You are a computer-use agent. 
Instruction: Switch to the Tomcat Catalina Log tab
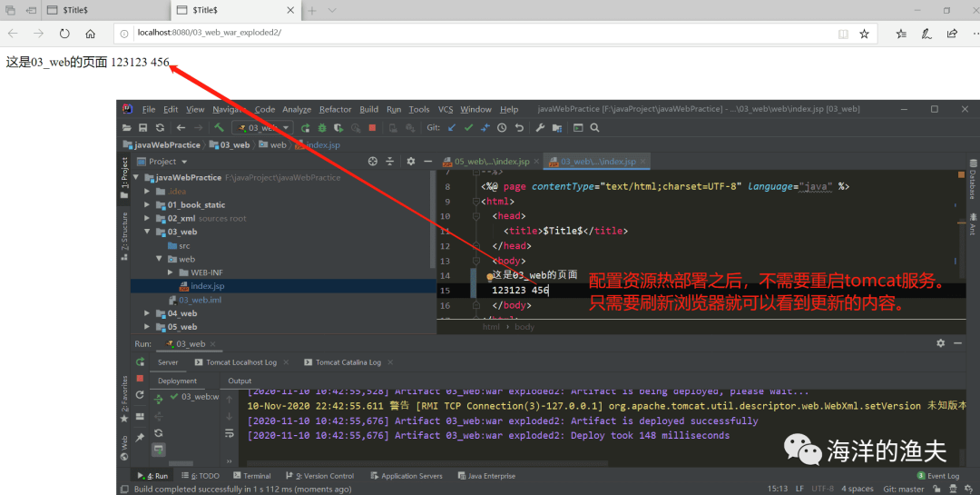click(x=348, y=362)
